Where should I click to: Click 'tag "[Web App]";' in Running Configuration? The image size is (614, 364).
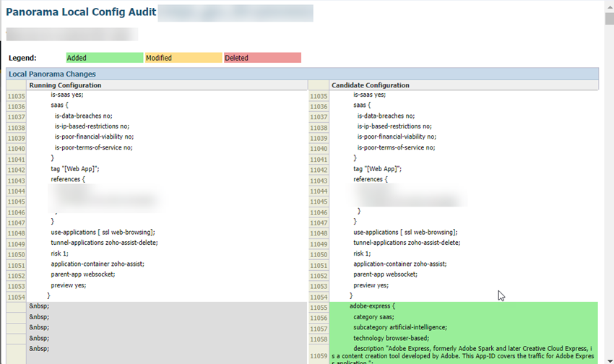pos(74,169)
